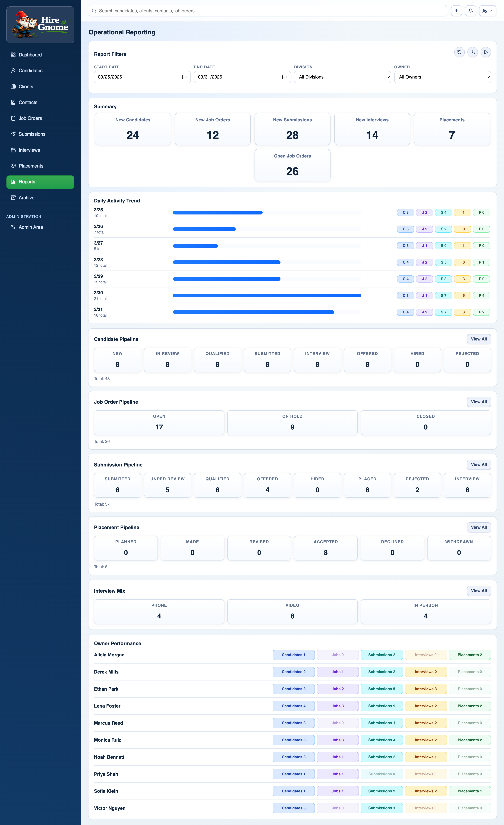Screen dimensions: 504x825
Task: Click the 3/30 activity trend bar
Action: [267, 296]
